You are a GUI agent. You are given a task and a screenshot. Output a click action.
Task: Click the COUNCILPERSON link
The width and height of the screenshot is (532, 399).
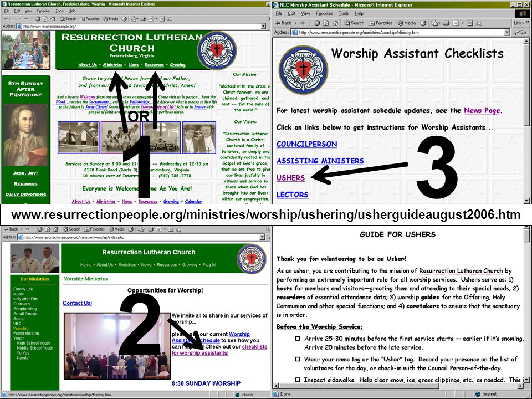click(306, 144)
